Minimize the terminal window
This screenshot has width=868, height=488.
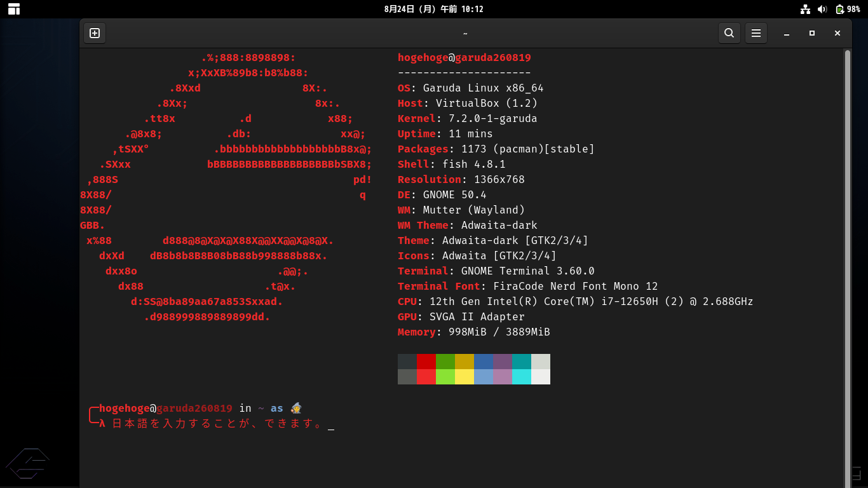coord(787,33)
